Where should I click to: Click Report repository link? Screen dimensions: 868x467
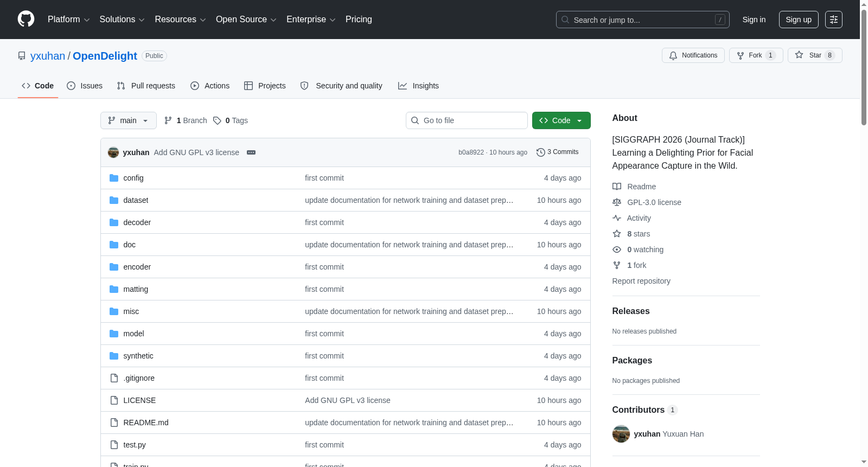(641, 281)
